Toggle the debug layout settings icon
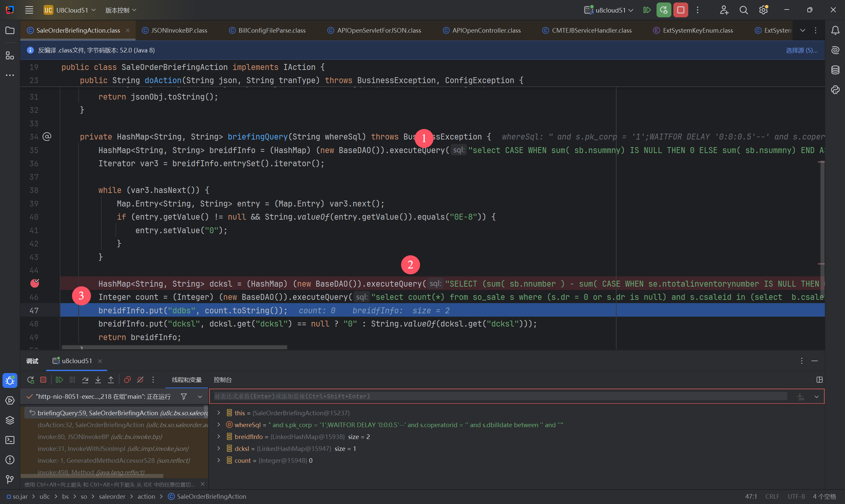The width and height of the screenshot is (845, 504). 820,380
